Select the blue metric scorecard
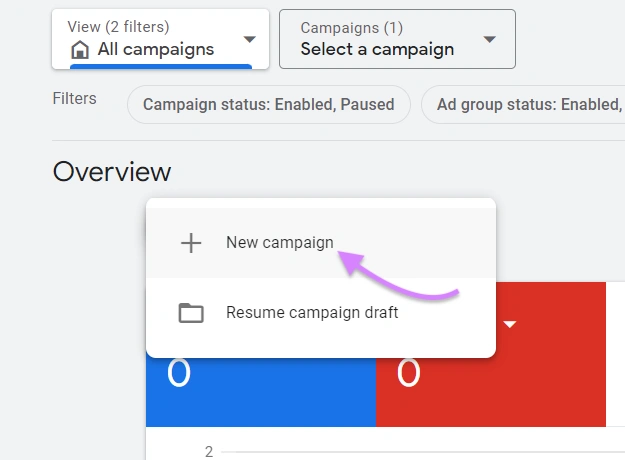 coord(261,392)
